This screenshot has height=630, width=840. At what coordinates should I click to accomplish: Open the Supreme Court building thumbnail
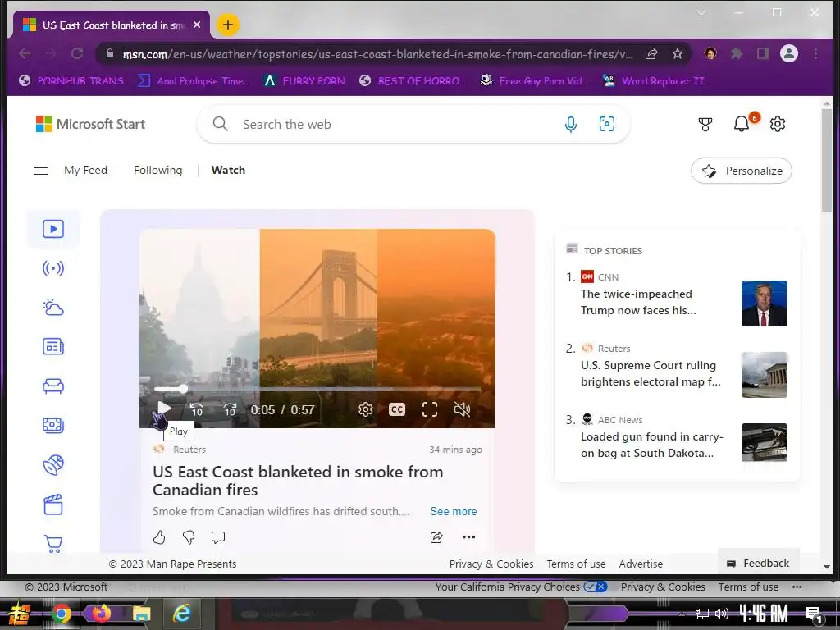[x=765, y=374]
